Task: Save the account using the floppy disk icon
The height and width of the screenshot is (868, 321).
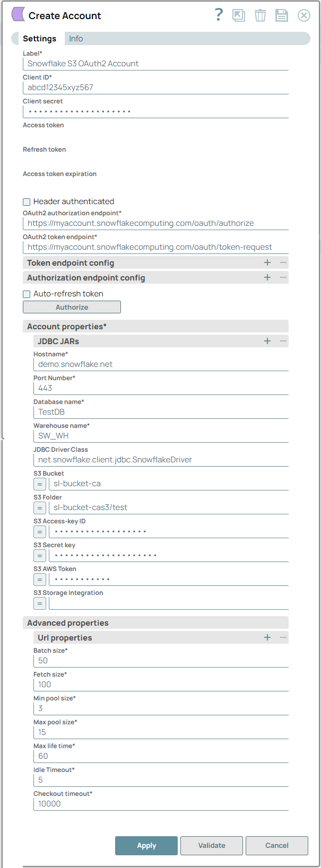Action: click(282, 15)
